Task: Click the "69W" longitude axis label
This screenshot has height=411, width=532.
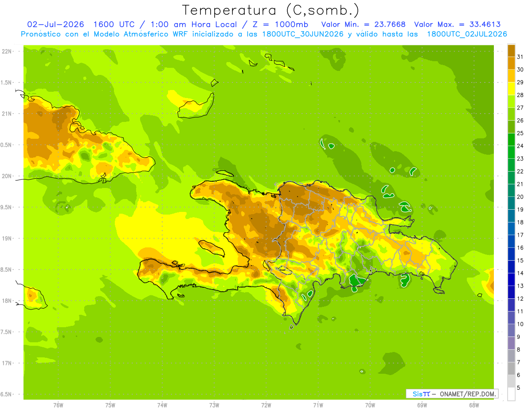Action: tap(422, 405)
